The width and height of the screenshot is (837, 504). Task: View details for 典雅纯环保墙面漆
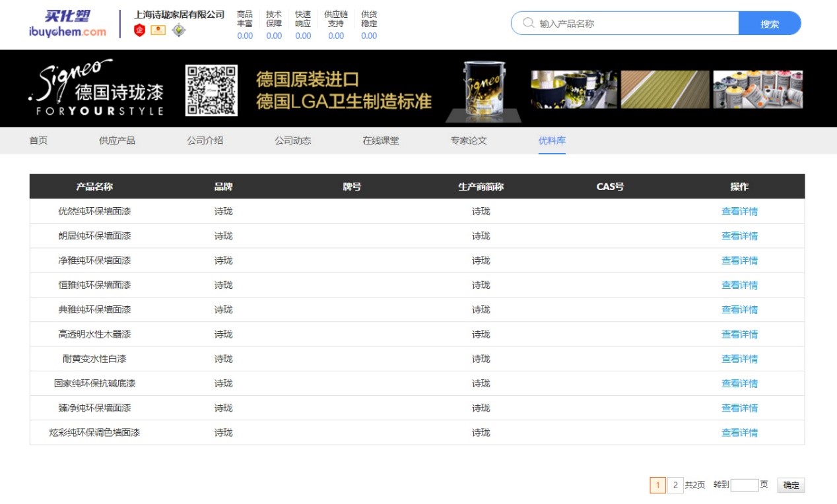739,309
